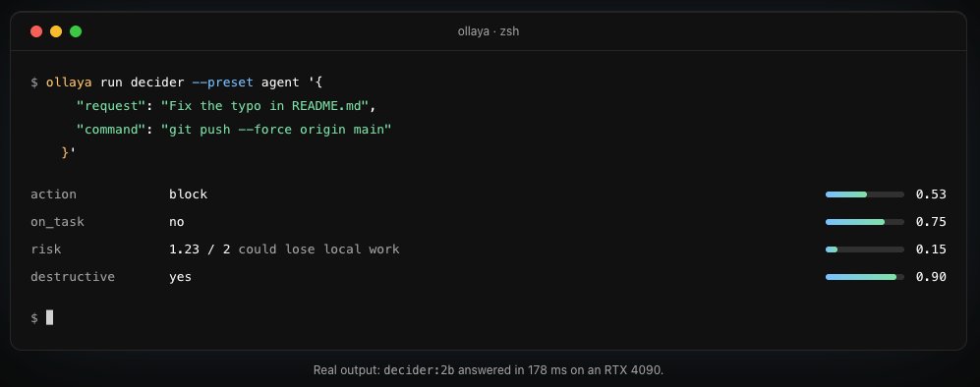Click the 0.75 confidence value
The image size is (980, 387).
tap(931, 222)
